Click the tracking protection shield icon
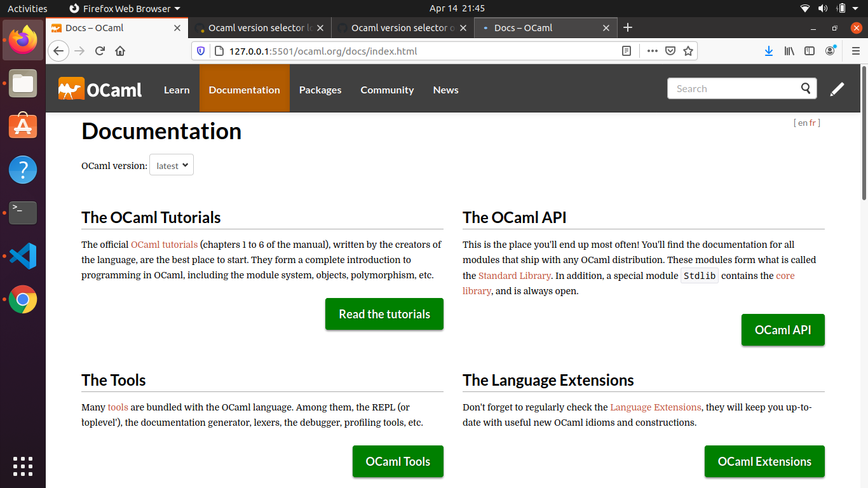 200,51
